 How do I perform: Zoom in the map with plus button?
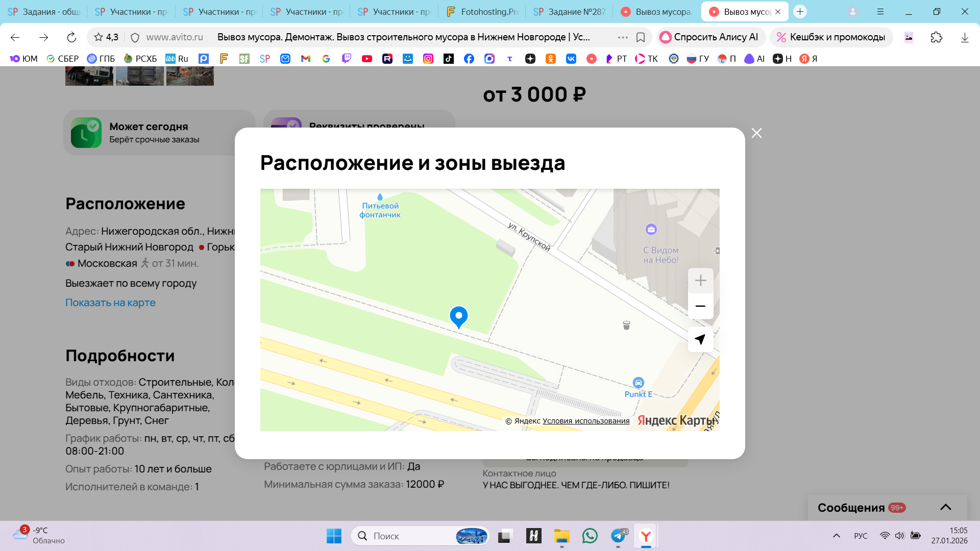(700, 281)
